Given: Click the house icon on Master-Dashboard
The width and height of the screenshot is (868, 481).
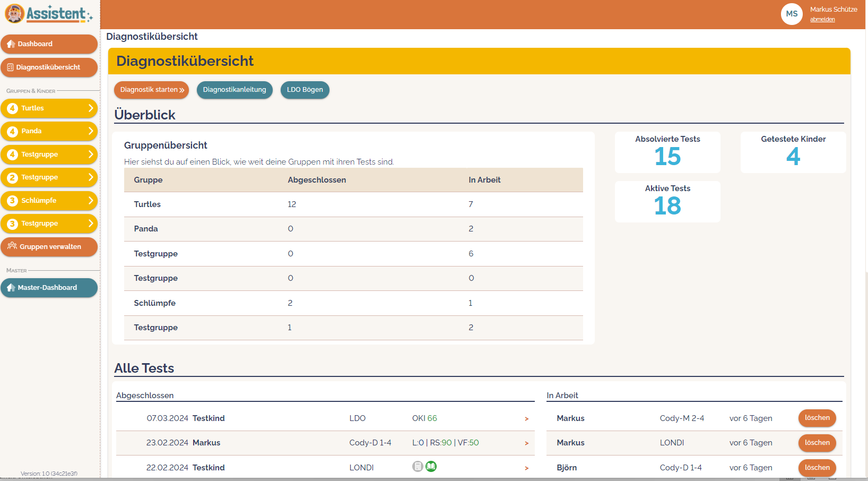Looking at the screenshot, I should 11,287.
